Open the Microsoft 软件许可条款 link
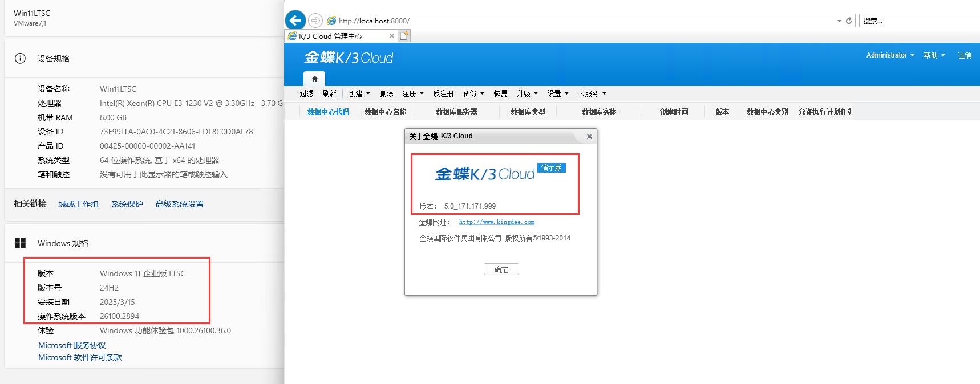Viewport: 980px width, 384px height. pos(80,357)
